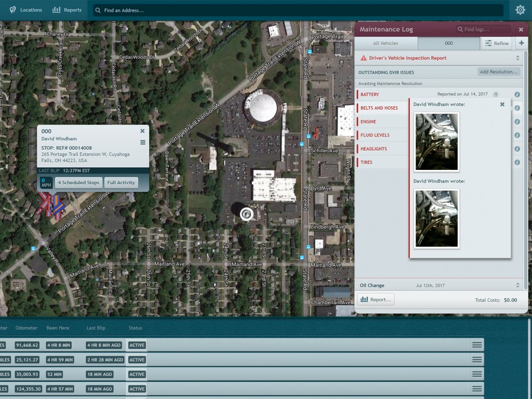Viewport: 532px width, 399px height.
Task: Click the 52 MIN been-here value
Action: (55, 374)
